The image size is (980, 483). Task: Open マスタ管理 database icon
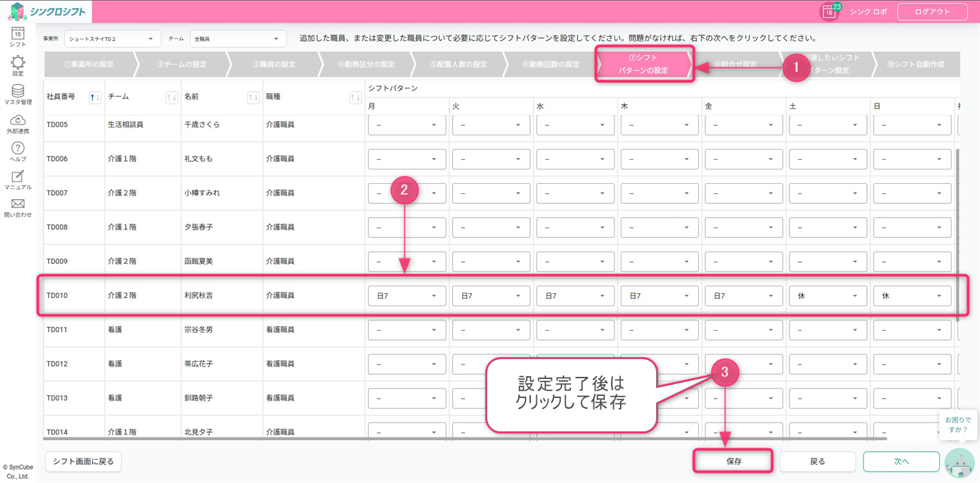[x=18, y=94]
